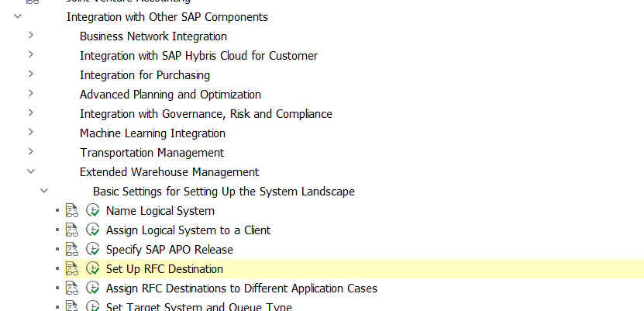The height and width of the screenshot is (311, 644).
Task: Execute activity icon for Set Up RFC Destination
Action: [93, 268]
